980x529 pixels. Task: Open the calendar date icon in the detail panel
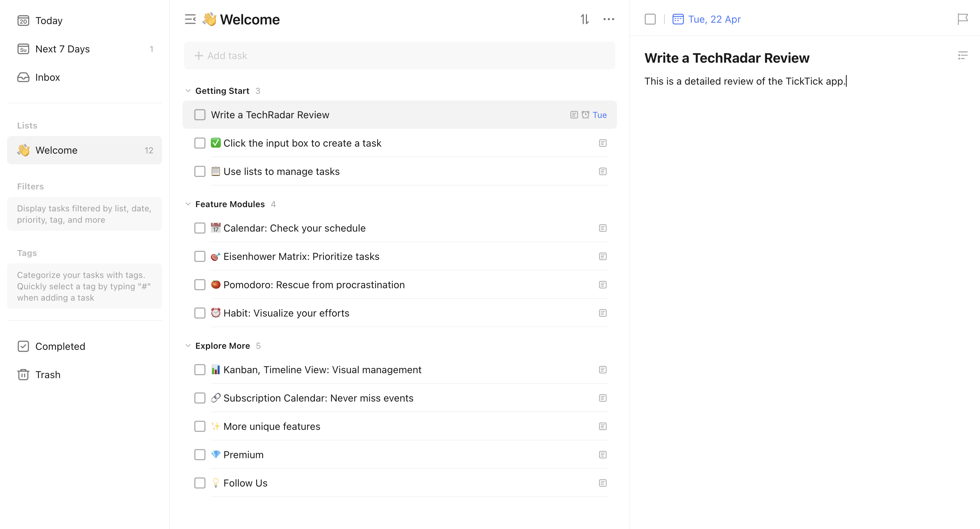tap(678, 19)
